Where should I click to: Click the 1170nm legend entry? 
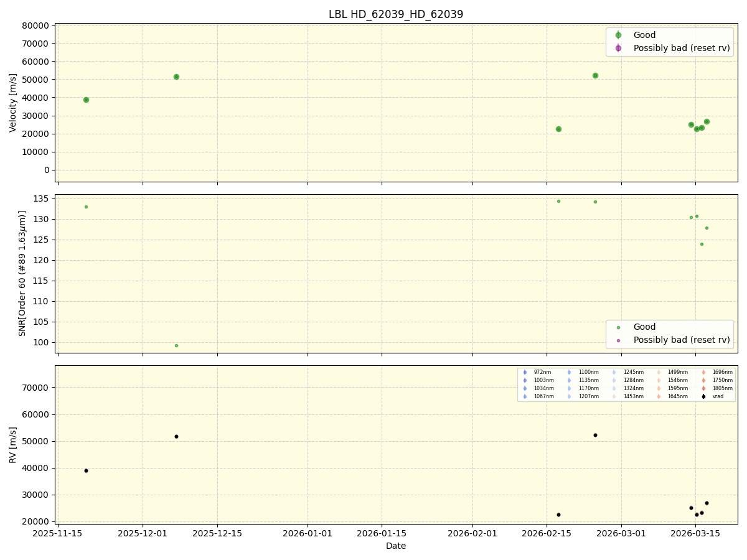click(583, 388)
